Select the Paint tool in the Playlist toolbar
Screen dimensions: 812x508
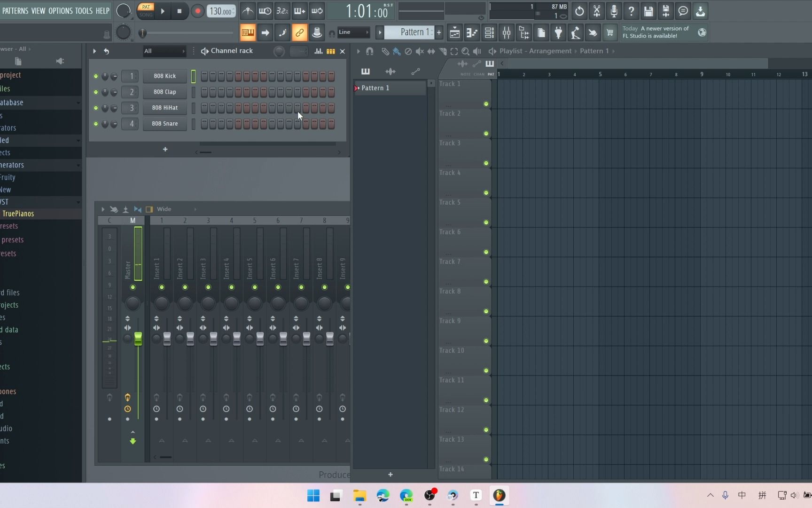396,51
